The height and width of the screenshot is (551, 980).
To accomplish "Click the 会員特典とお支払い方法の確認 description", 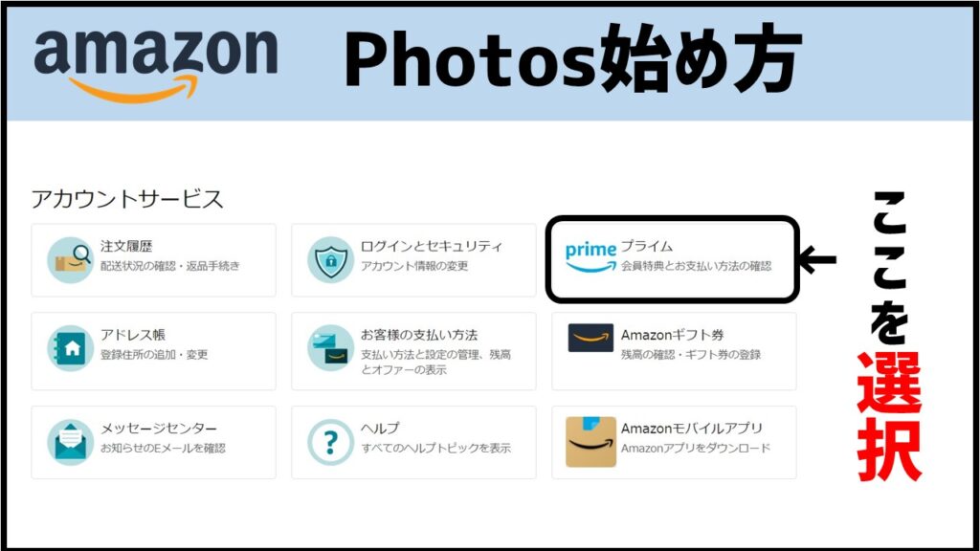I will (x=697, y=266).
